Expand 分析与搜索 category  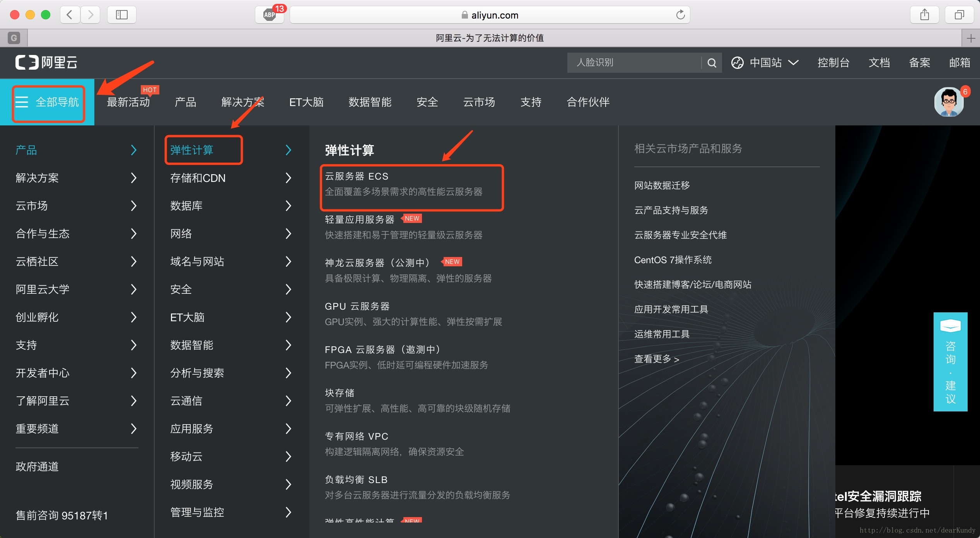click(231, 373)
